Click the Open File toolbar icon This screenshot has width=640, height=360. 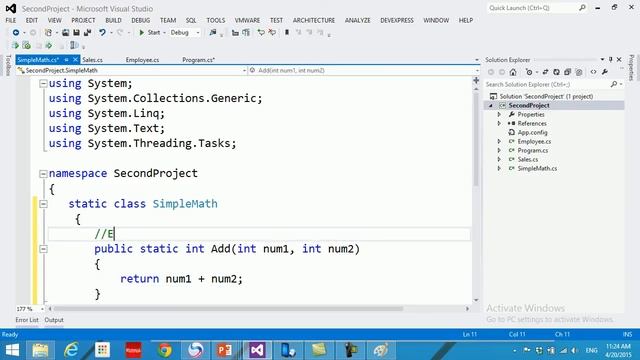click(x=65, y=32)
